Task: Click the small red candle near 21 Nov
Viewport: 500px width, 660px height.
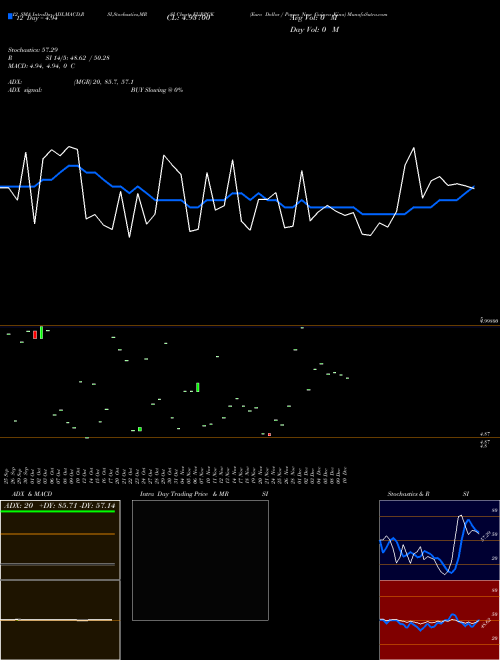Action: click(x=269, y=434)
